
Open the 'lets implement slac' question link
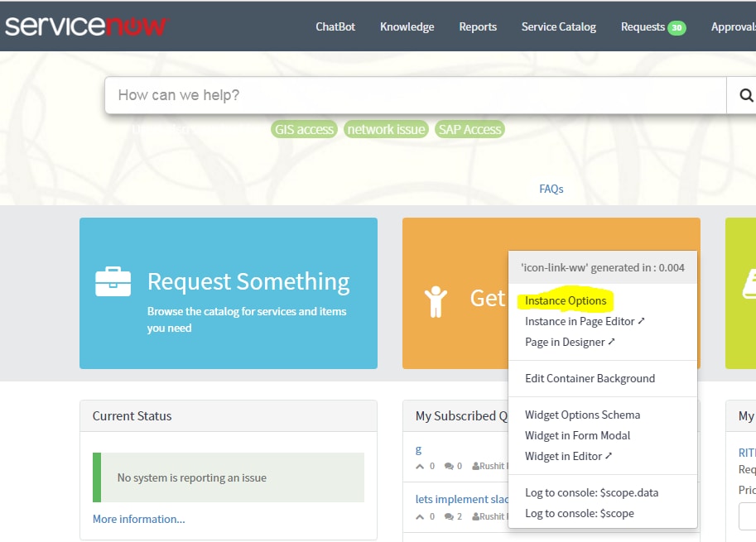(x=462, y=499)
